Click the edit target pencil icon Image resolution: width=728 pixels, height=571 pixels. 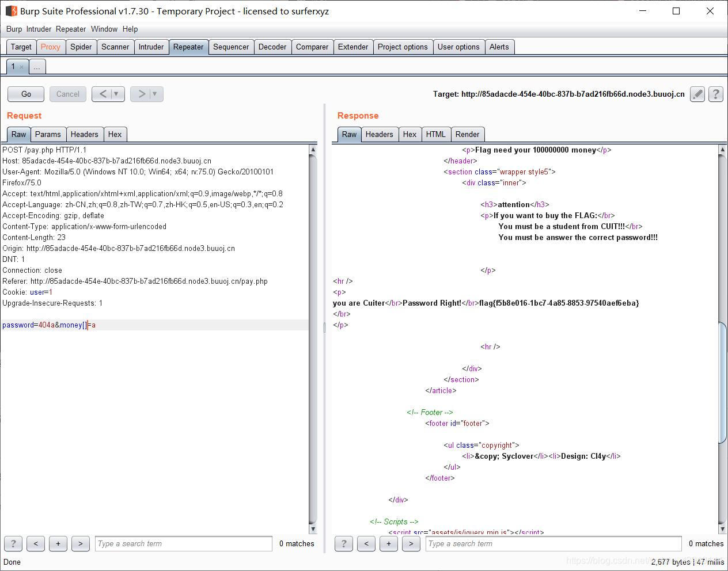point(697,94)
